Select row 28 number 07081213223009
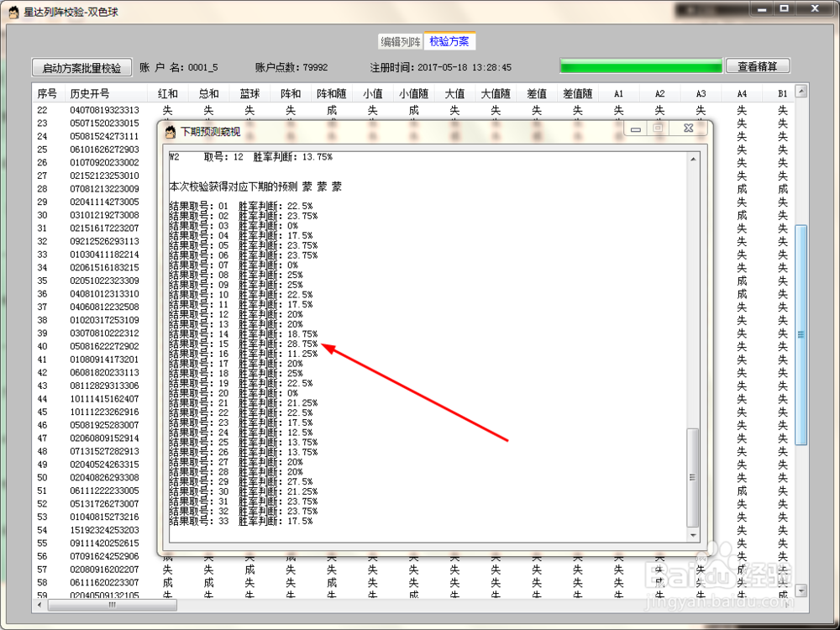840x630 pixels. point(104,189)
